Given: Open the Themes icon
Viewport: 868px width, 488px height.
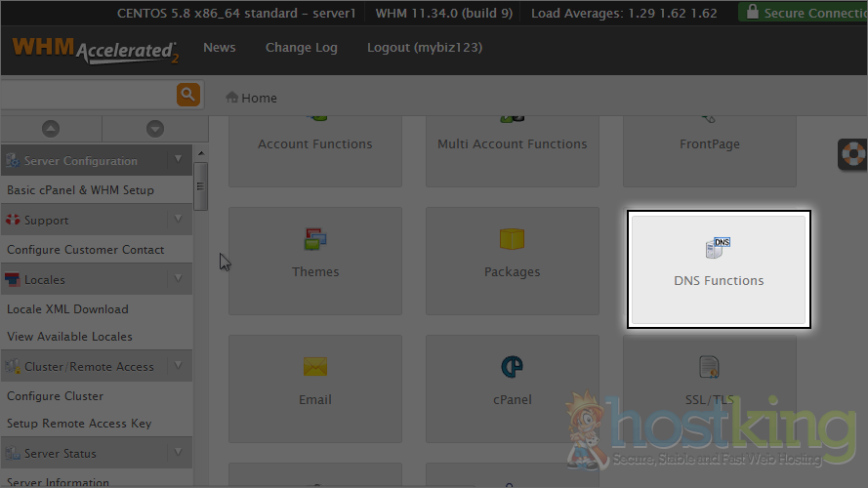Looking at the screenshot, I should click(x=315, y=240).
